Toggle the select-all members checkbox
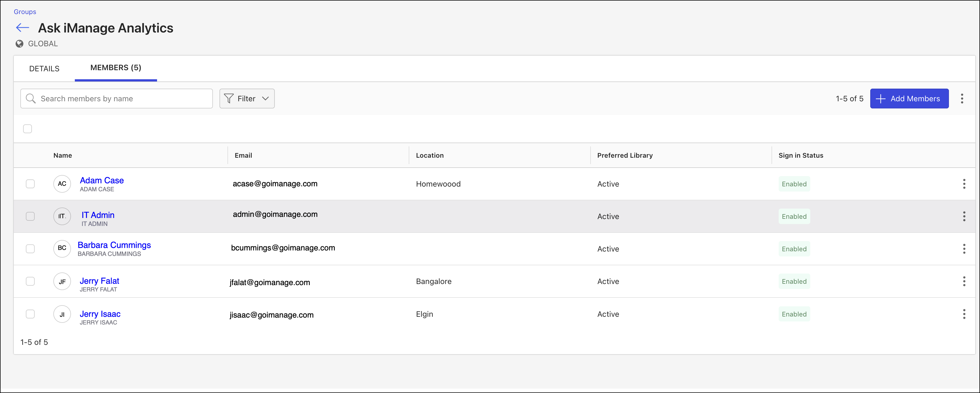Image resolution: width=980 pixels, height=393 pixels. point(28,129)
